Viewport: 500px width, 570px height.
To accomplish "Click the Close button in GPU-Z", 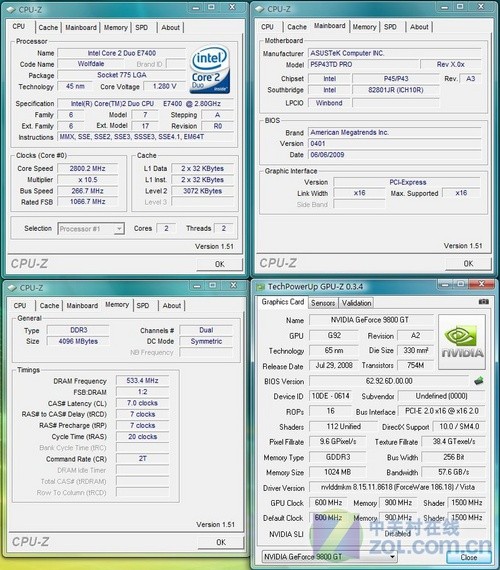I will [469, 557].
